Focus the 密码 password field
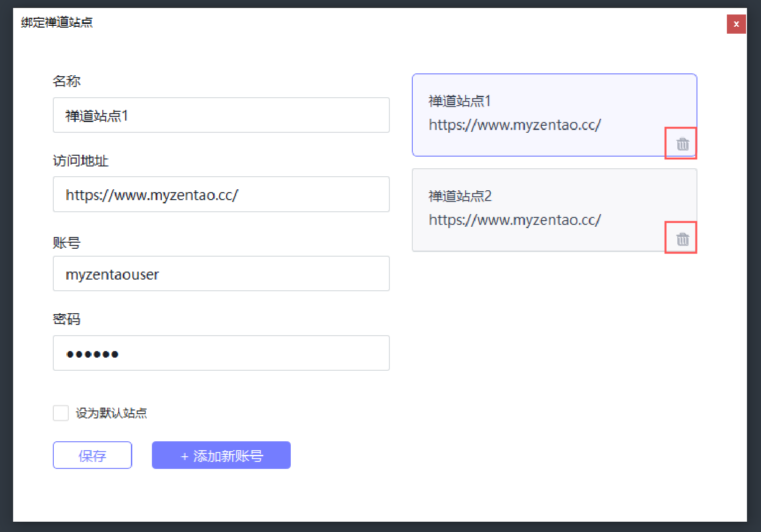 pyautogui.click(x=221, y=353)
